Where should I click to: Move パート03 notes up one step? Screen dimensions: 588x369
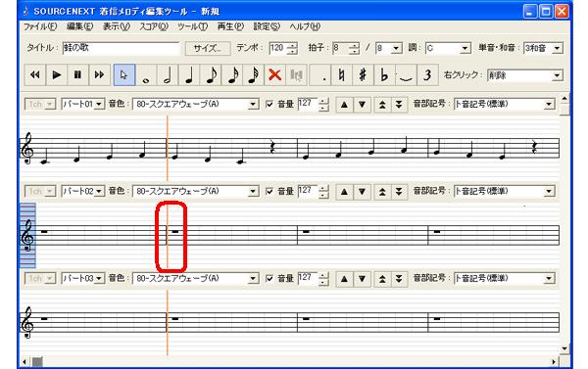(344, 279)
